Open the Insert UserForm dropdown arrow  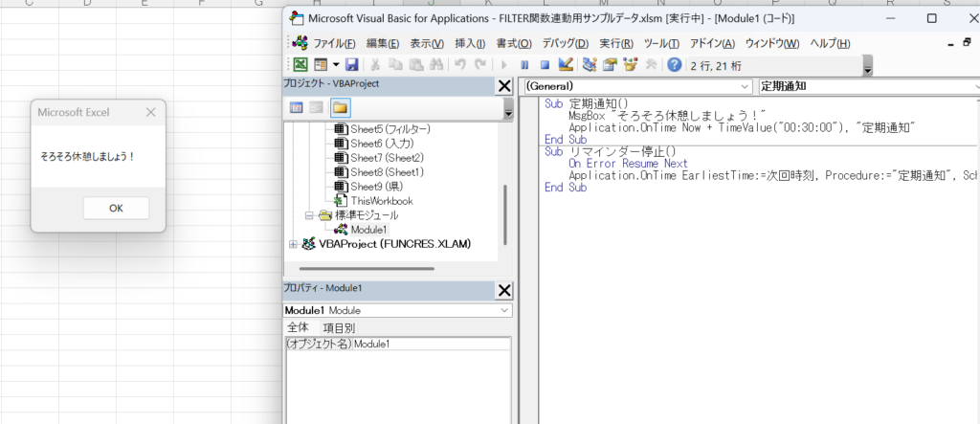336,64
